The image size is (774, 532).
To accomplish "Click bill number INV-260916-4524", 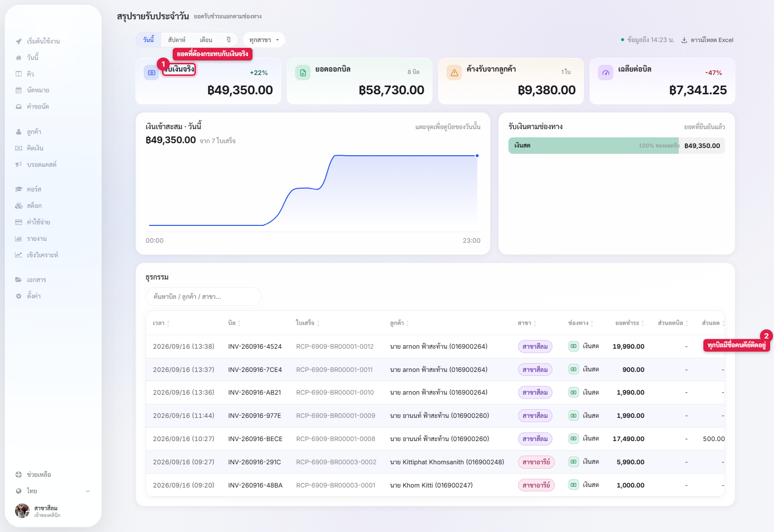I will click(255, 347).
